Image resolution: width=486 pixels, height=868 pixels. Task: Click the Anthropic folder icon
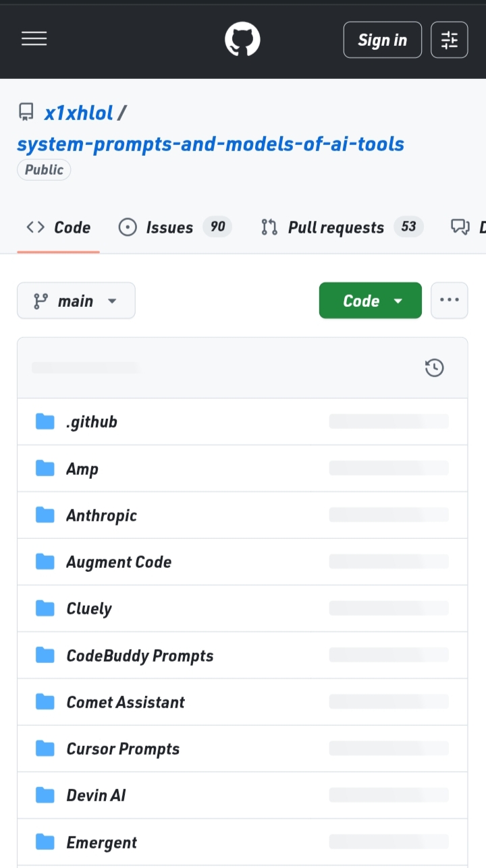click(45, 515)
